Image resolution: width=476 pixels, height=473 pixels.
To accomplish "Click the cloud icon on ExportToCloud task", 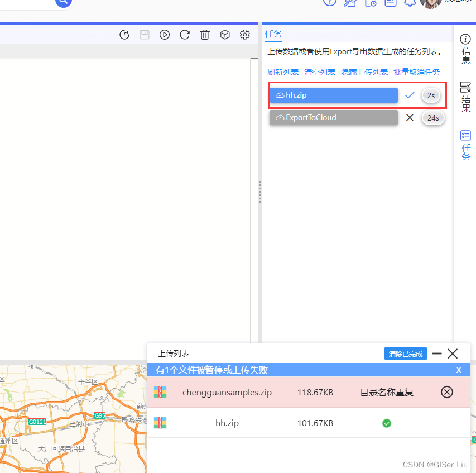I will tap(280, 118).
